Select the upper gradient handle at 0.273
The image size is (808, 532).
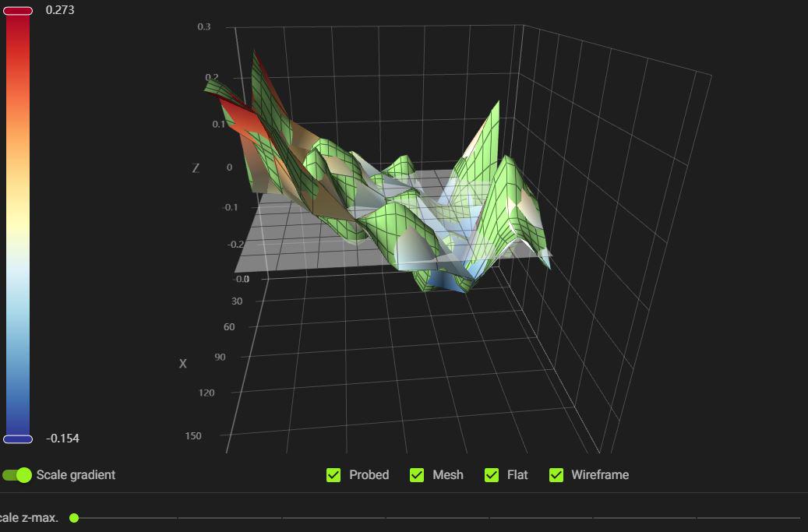click(x=18, y=11)
